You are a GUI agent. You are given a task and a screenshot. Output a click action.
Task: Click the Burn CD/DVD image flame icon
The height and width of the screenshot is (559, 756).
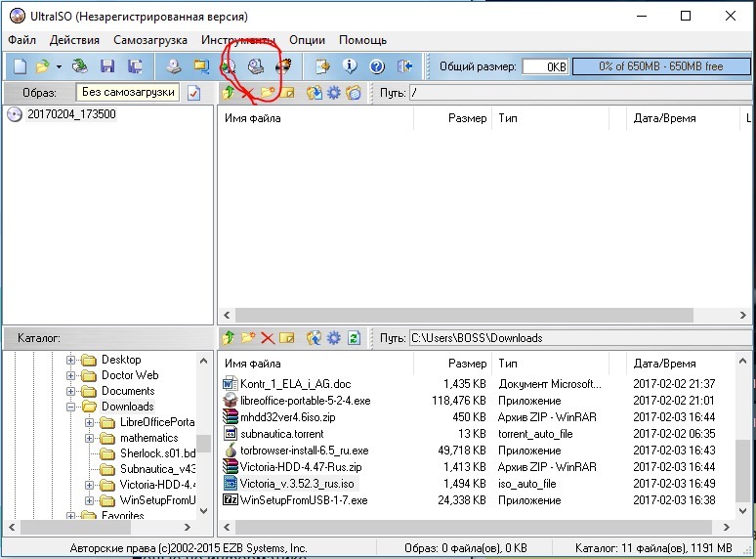point(283,66)
